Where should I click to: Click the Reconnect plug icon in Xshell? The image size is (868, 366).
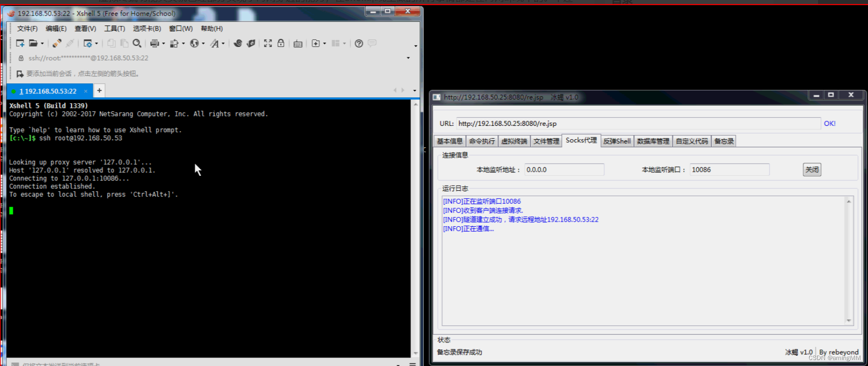[x=57, y=43]
